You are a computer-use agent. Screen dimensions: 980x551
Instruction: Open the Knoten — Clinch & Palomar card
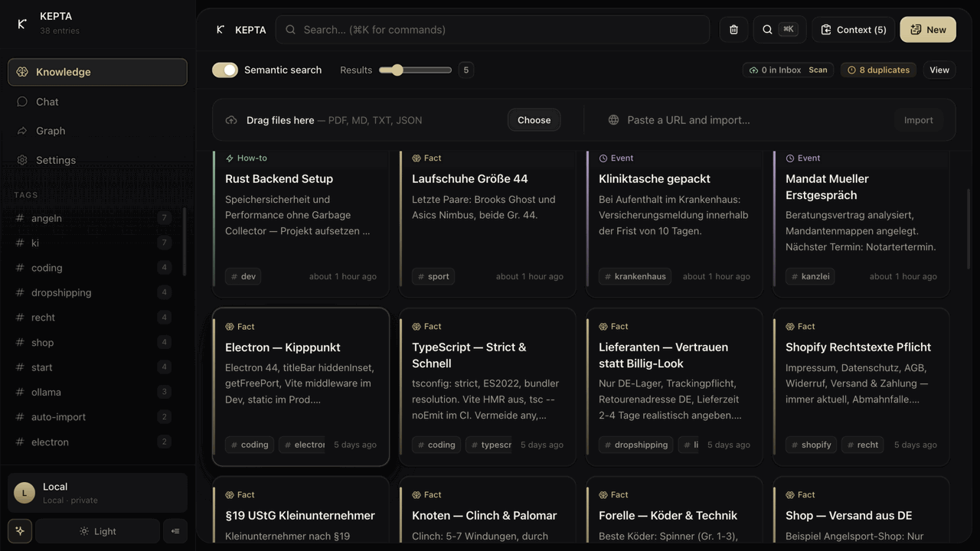tap(488, 510)
